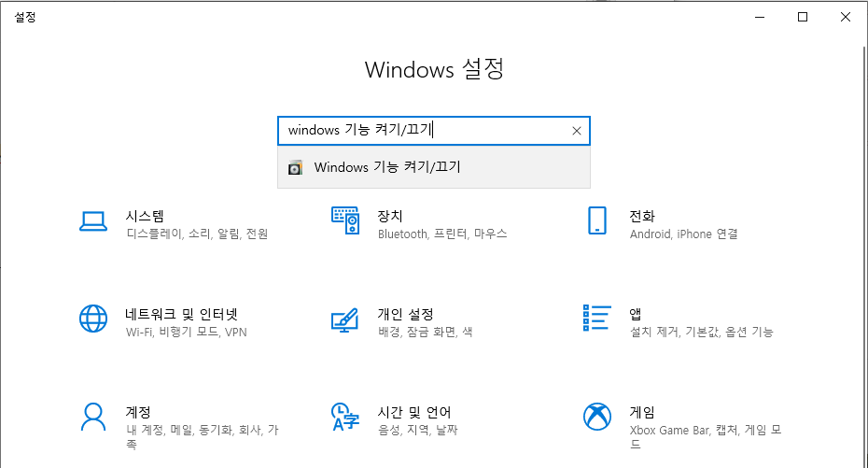Screen dimensions: 868x468
Task: Click the Windows 설정 heading
Action: tap(434, 69)
